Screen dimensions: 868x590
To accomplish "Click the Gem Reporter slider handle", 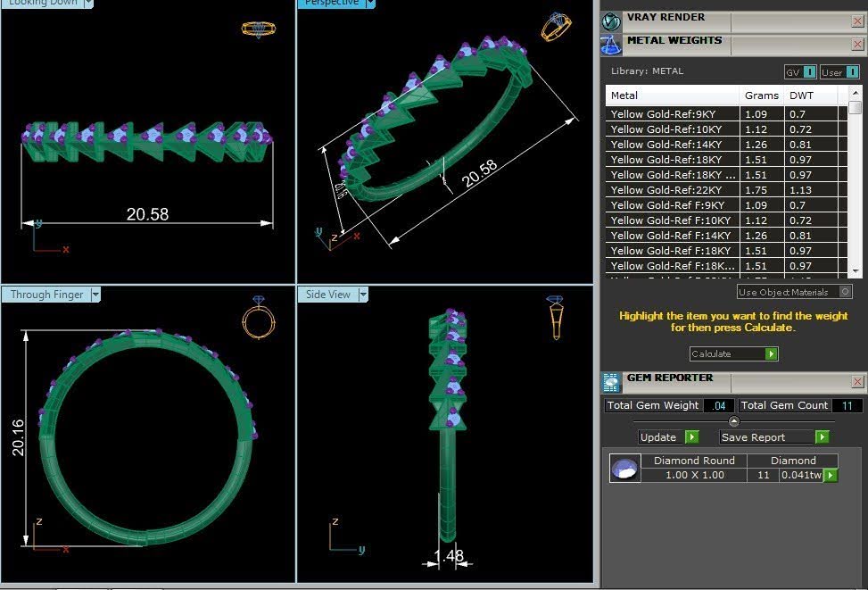I will click(x=733, y=421).
